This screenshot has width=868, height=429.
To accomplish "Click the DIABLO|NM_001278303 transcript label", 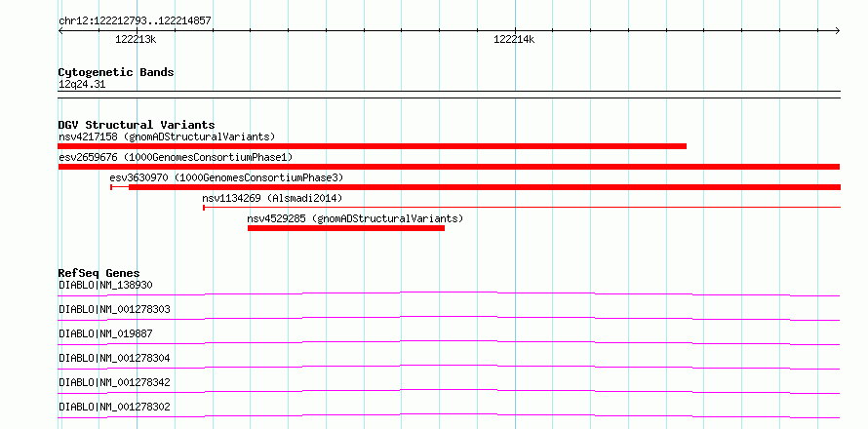I will tap(114, 309).
